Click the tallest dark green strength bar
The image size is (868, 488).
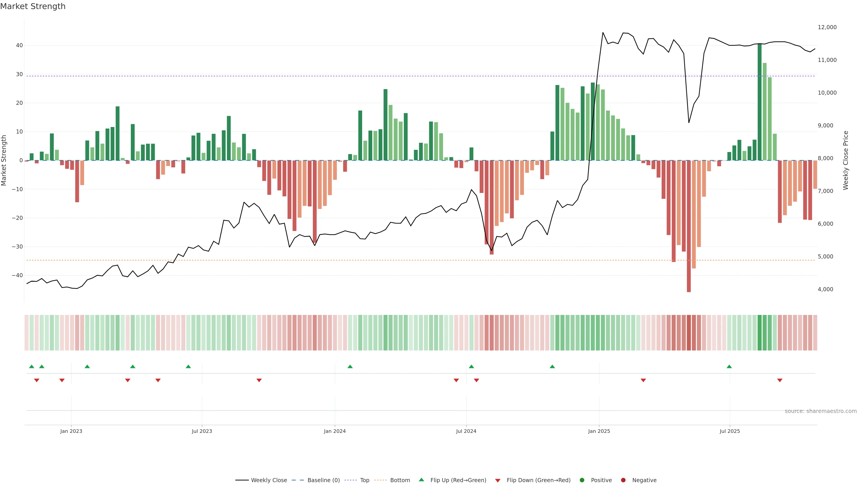pyautogui.click(x=759, y=101)
